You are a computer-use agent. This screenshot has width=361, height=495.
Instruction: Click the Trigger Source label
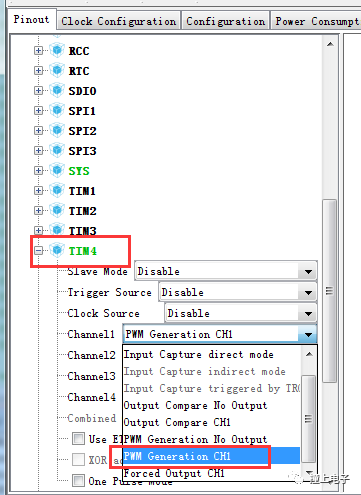click(x=109, y=293)
